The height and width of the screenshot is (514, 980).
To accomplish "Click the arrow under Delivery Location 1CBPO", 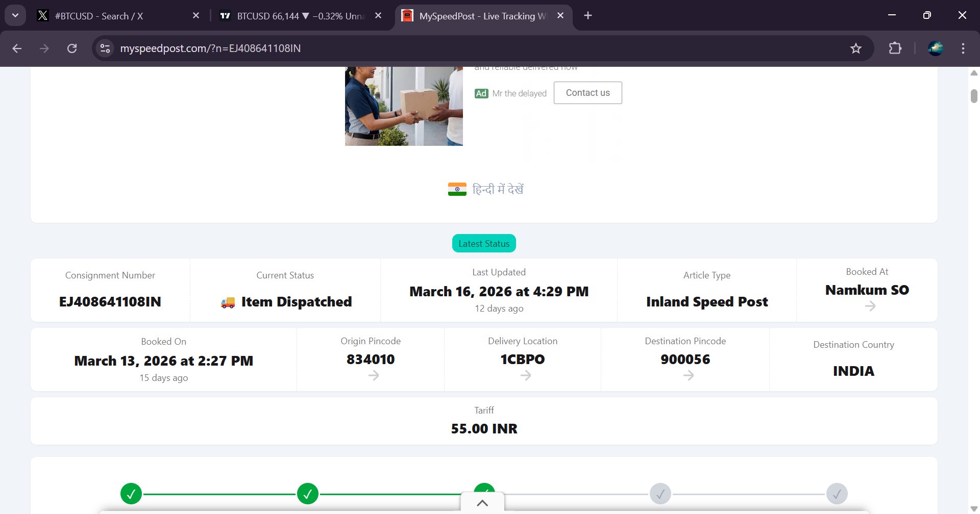I will pos(526,375).
